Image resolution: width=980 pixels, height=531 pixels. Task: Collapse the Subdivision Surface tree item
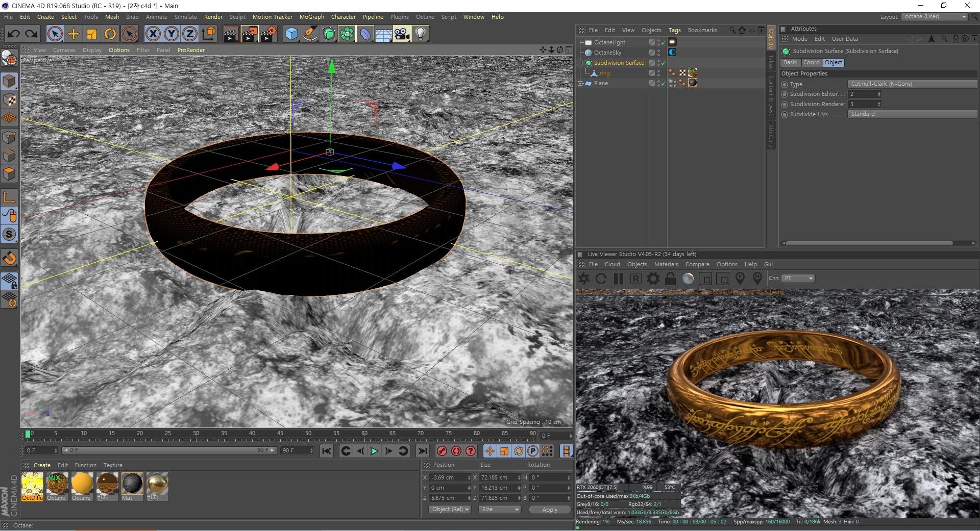click(580, 63)
